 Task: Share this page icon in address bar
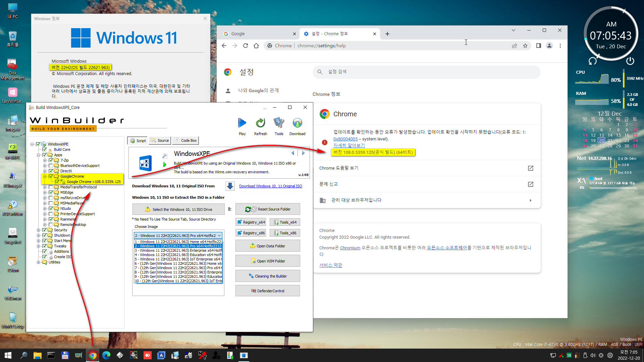[x=515, y=46]
